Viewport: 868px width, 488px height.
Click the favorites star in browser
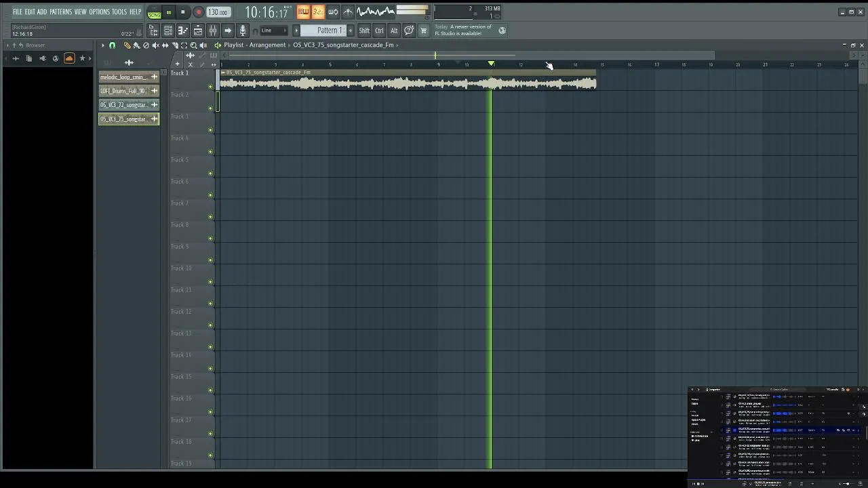82,58
